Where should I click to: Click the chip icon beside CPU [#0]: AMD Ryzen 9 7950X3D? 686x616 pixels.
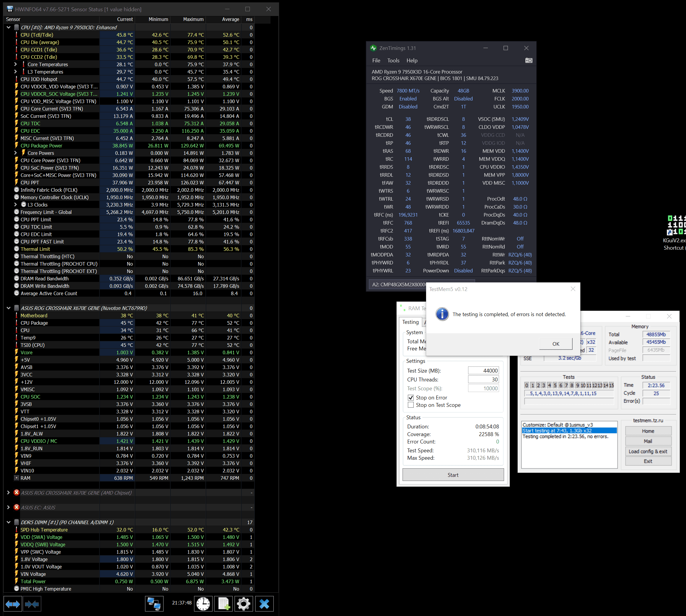[x=16, y=27]
